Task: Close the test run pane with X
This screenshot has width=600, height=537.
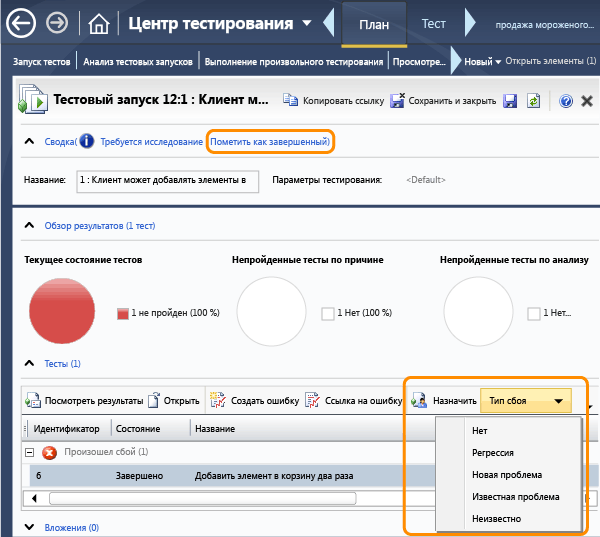Action: click(587, 101)
